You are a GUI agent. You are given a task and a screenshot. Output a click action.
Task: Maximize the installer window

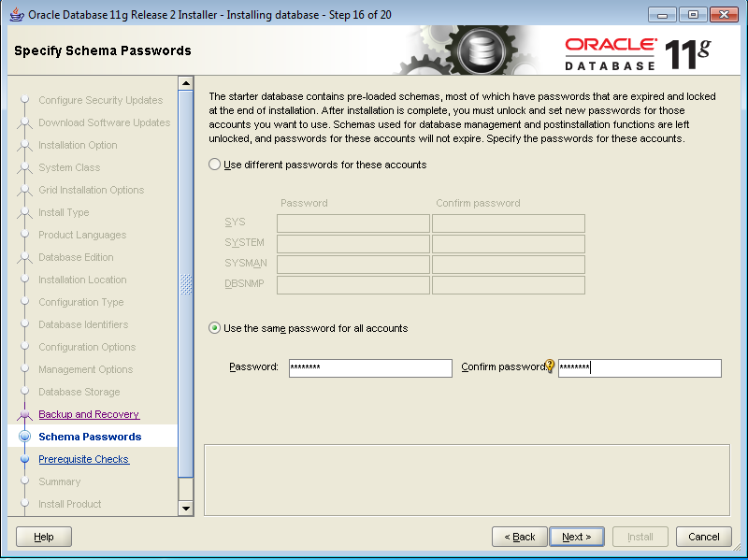693,15
